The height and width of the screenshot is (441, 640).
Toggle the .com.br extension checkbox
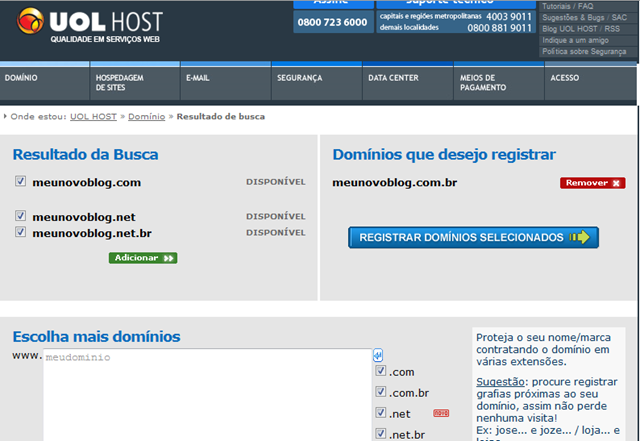point(380,392)
